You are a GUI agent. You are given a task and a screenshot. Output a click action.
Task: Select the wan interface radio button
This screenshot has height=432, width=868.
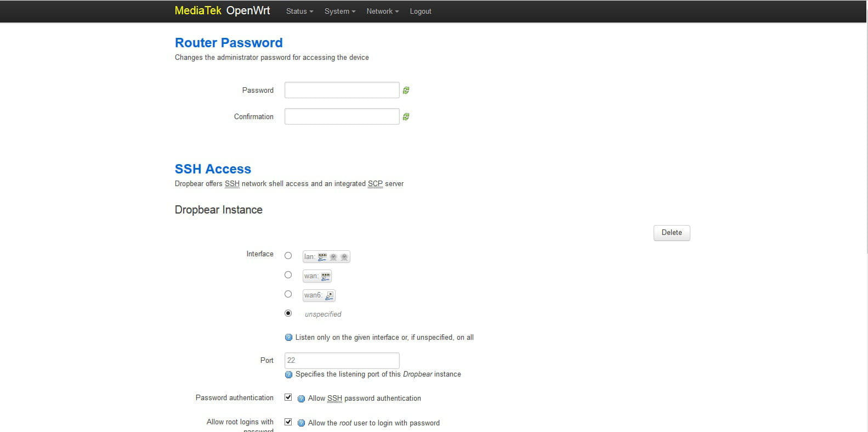pyautogui.click(x=288, y=275)
